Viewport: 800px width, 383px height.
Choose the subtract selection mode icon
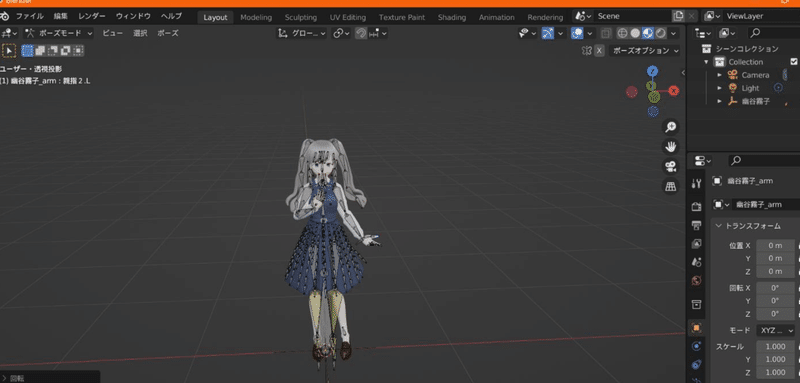point(53,50)
